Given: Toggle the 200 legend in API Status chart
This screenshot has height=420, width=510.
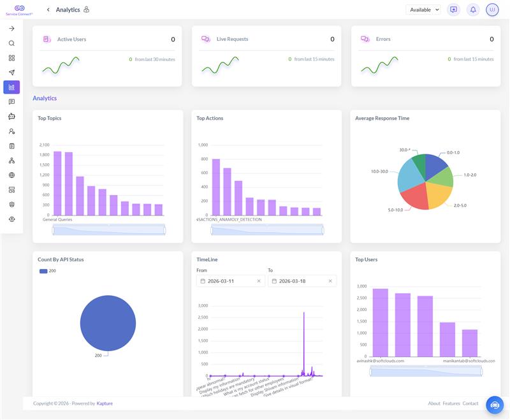Looking at the screenshot, I should coord(47,271).
